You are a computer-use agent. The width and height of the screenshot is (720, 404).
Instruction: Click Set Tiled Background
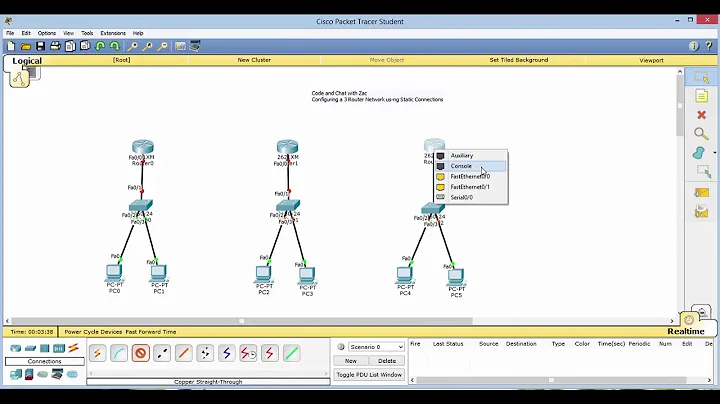tap(518, 60)
